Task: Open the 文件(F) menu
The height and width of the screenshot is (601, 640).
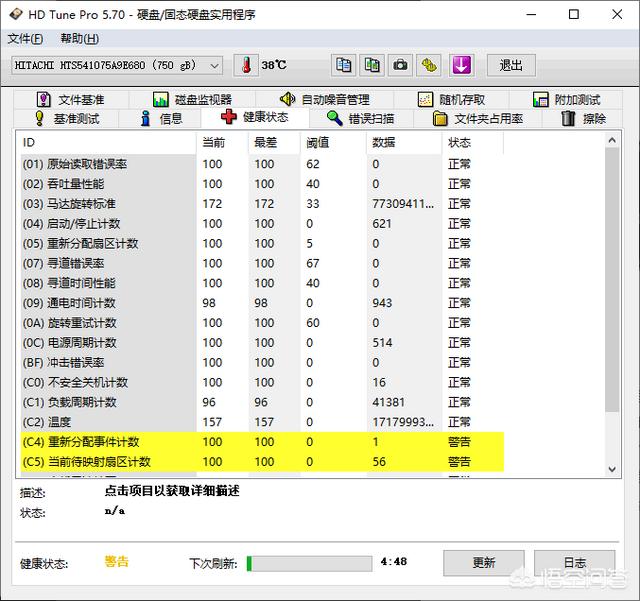Action: 25,39
